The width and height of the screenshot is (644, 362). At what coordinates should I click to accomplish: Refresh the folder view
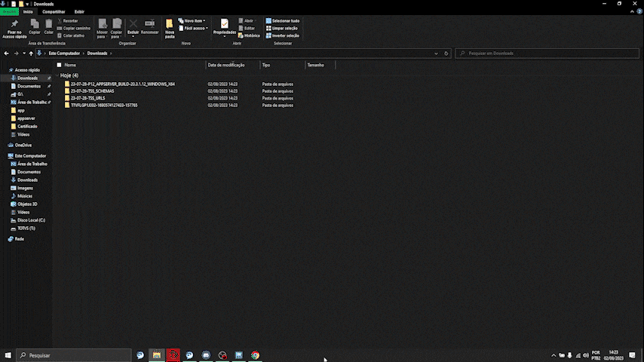click(446, 53)
